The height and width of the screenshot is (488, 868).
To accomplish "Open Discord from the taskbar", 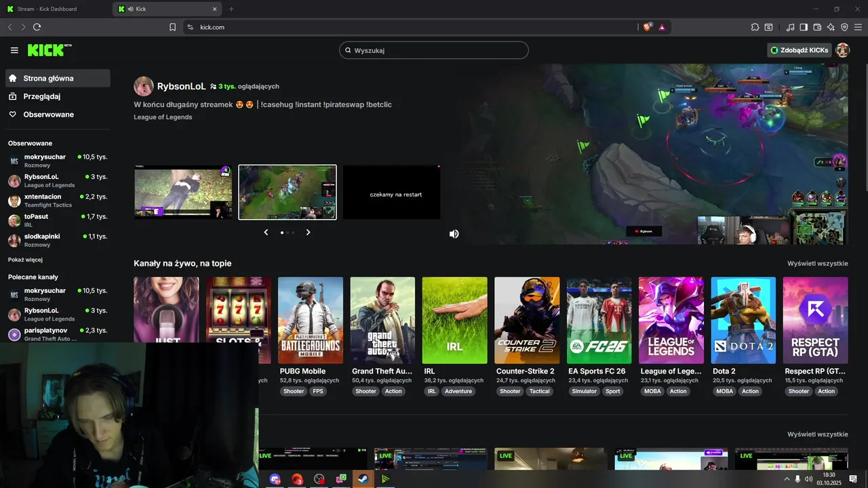I will point(275,479).
